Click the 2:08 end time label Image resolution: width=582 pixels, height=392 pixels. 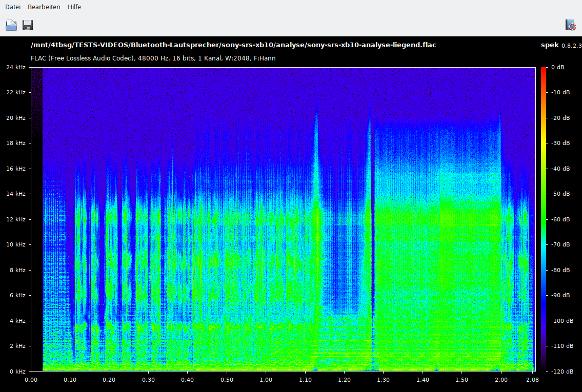point(532,380)
